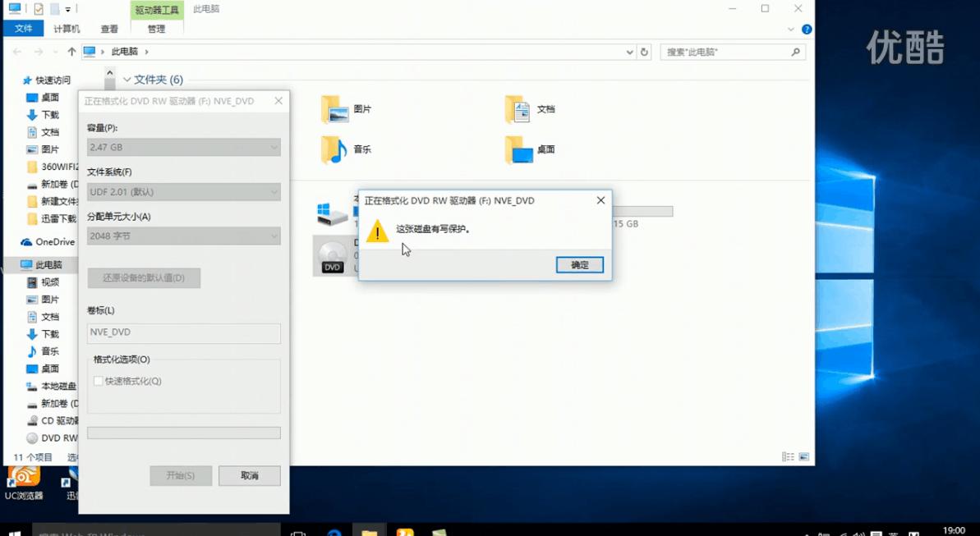
Task: Select DVD RW drive in the navigation pane
Action: point(53,438)
